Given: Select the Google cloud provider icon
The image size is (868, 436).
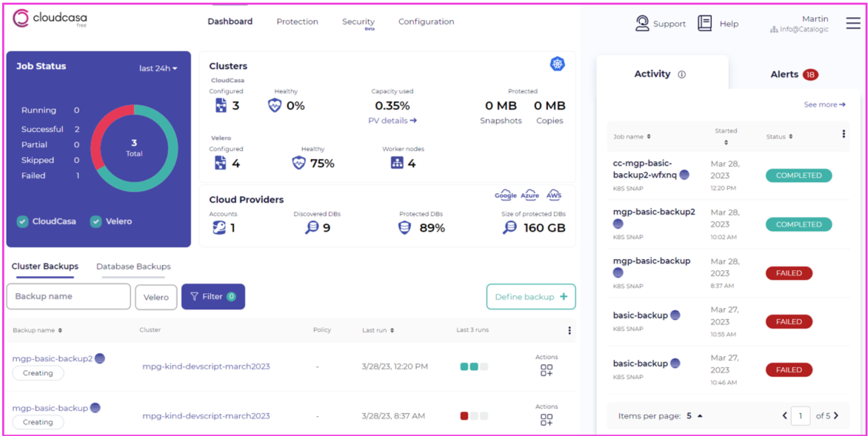Looking at the screenshot, I should coord(505,194).
